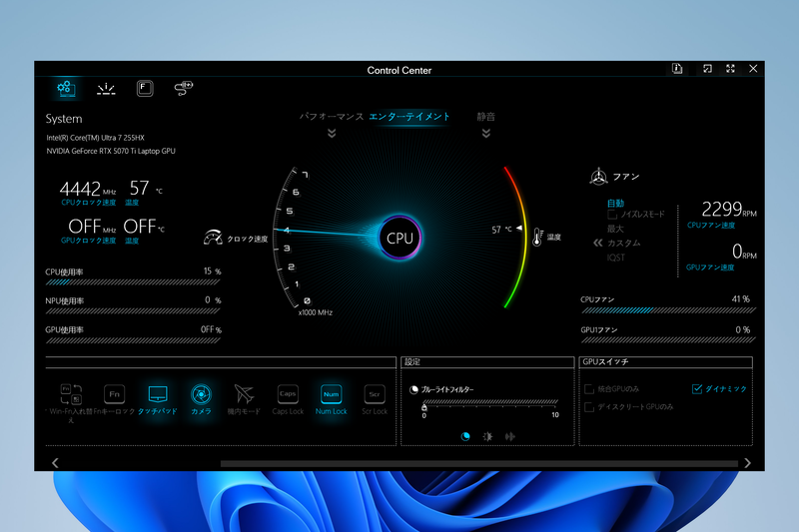Open the System overview tab icon

(x=66, y=89)
